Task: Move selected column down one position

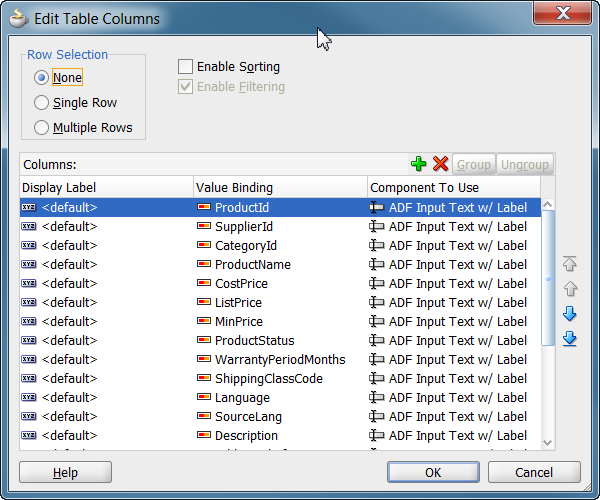Action: 570,314
